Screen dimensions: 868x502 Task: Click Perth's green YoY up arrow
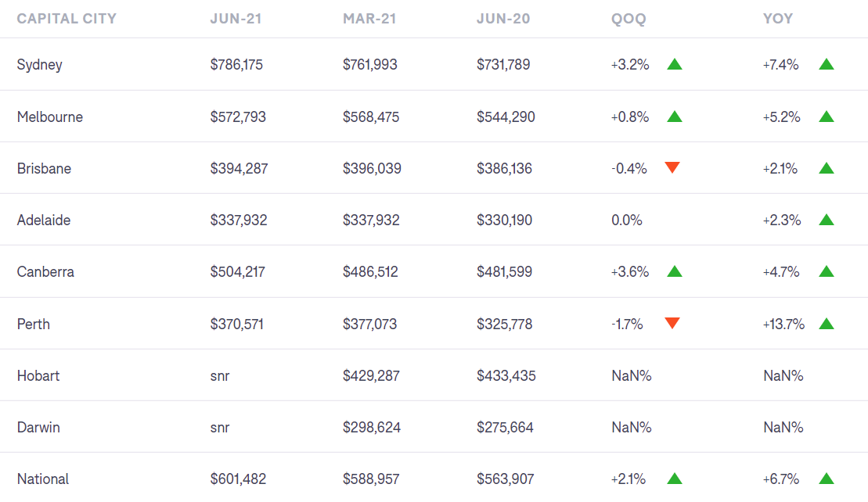pyautogui.click(x=827, y=324)
